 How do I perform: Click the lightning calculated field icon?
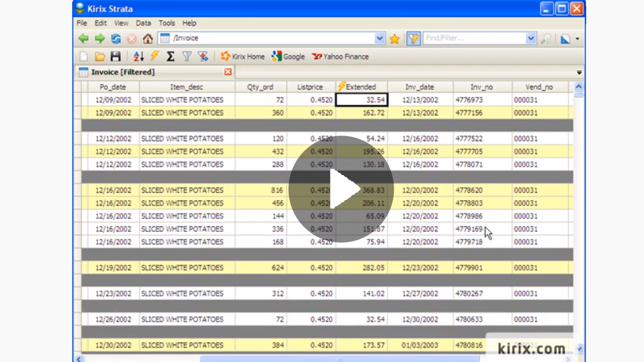154,56
